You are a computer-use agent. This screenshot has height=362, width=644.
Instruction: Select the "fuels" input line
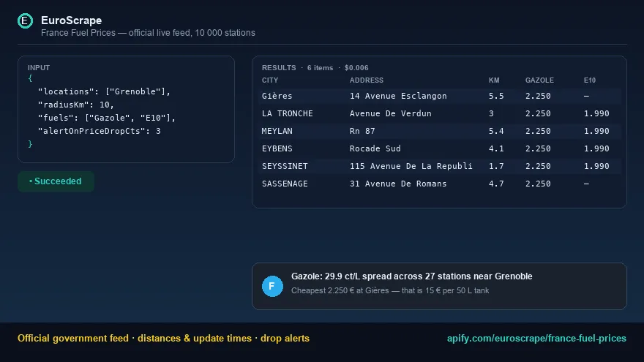[x=107, y=118]
